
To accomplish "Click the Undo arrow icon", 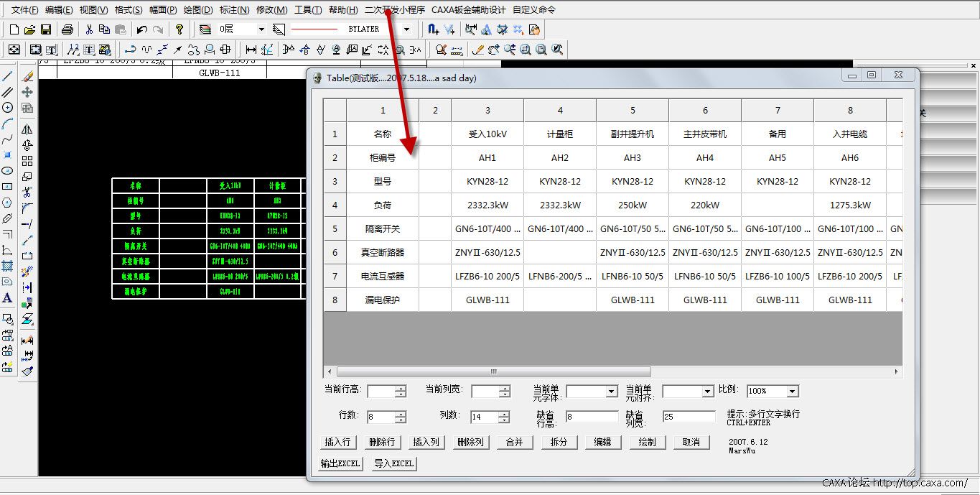I will coord(141,29).
